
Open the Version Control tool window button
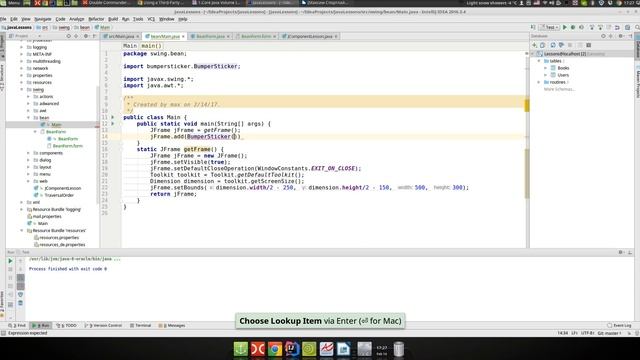tap(103, 325)
